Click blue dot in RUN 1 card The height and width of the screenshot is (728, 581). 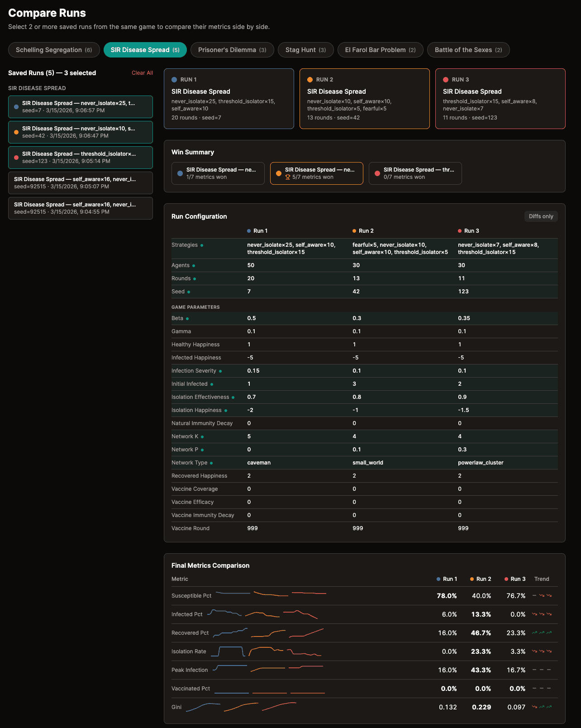coord(174,80)
